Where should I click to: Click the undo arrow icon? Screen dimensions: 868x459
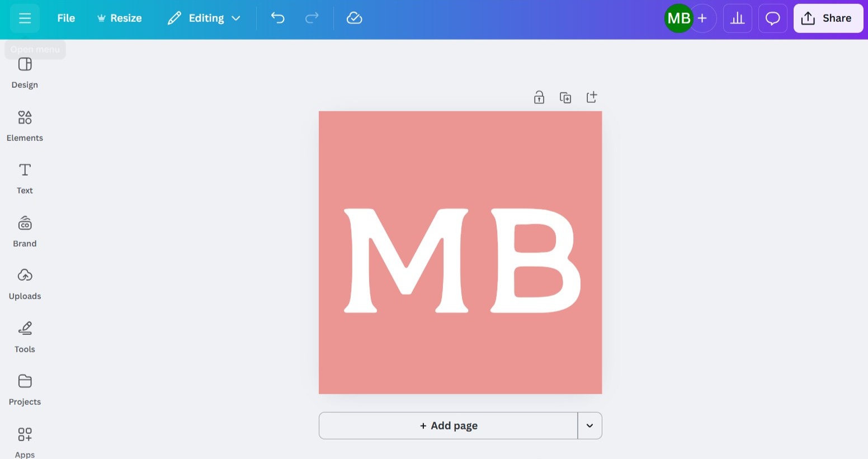pos(277,18)
